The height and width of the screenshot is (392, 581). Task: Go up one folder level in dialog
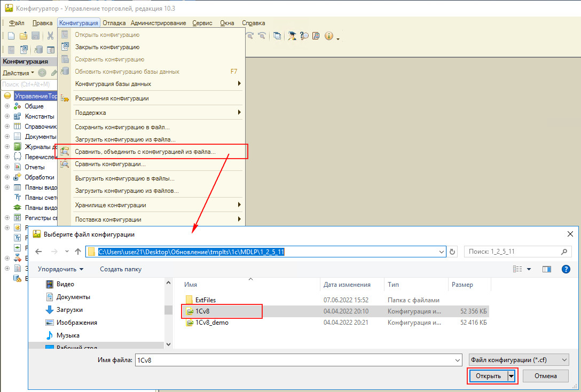pyautogui.click(x=78, y=252)
